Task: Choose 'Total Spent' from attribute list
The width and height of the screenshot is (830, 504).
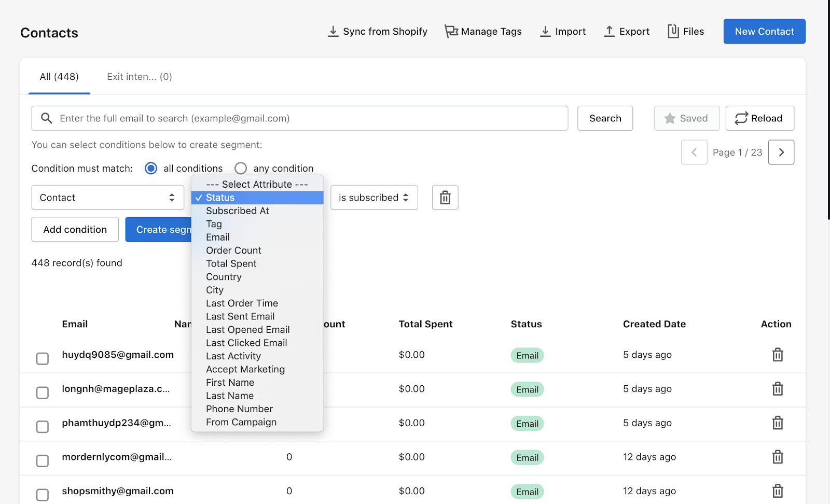Action: tap(231, 264)
